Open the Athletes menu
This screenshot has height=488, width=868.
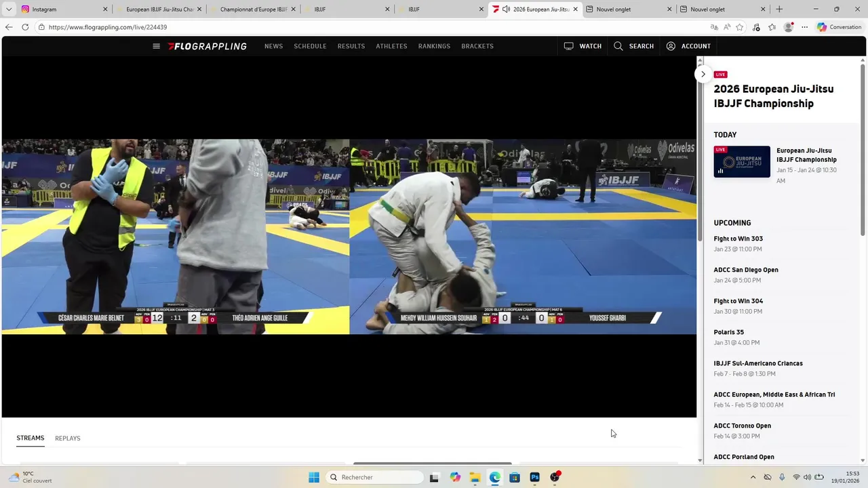(x=391, y=46)
